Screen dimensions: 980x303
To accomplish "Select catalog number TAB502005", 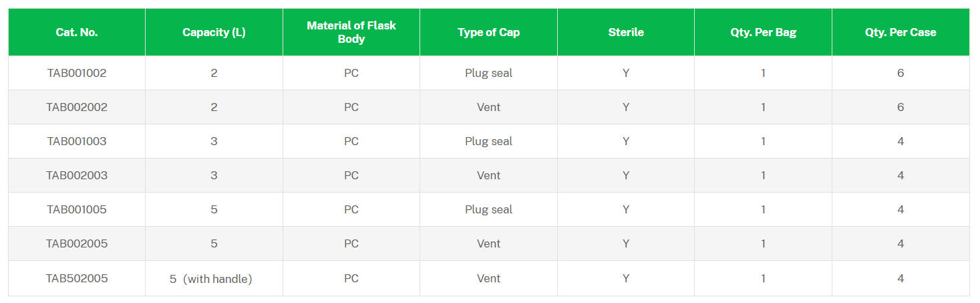I will (77, 278).
